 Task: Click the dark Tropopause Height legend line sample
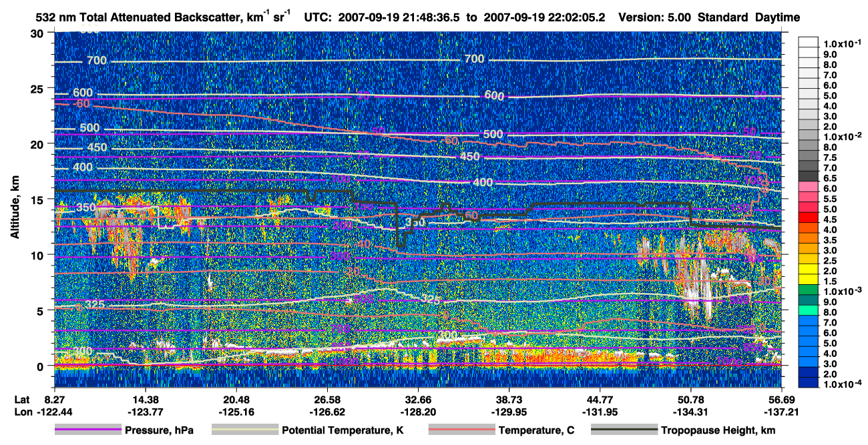coord(624,430)
